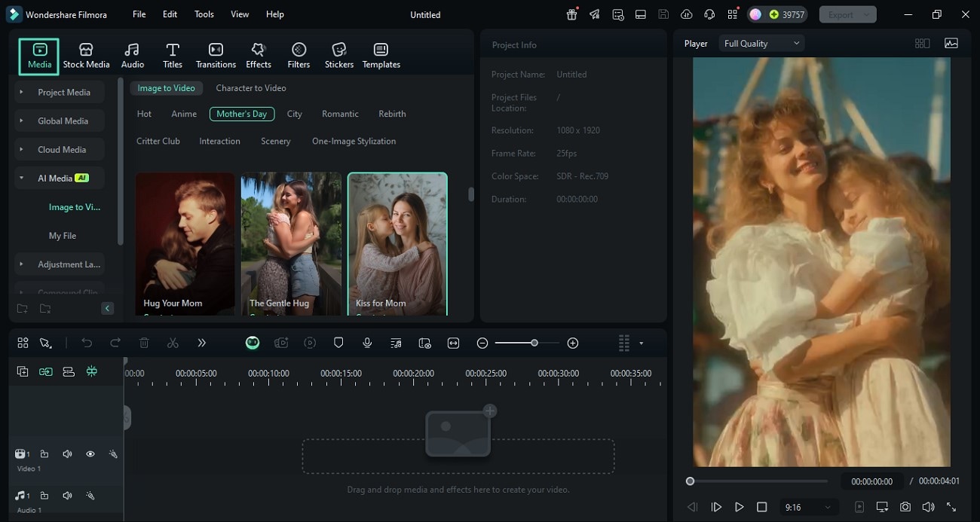Click the undo arrow in timeline toolbar
This screenshot has width=980, height=522.
click(x=87, y=343)
